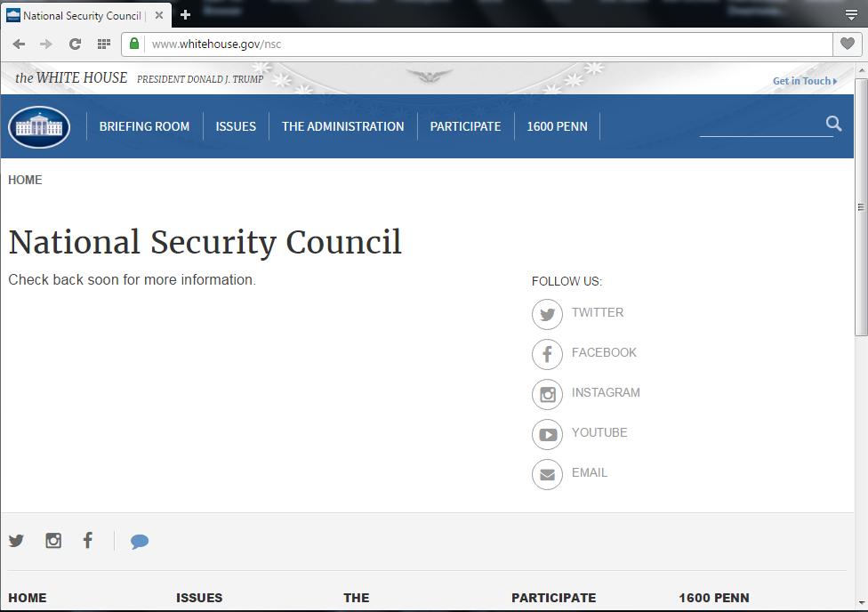Image resolution: width=868 pixels, height=612 pixels.
Task: Go back using the browser back arrow
Action: (x=19, y=44)
